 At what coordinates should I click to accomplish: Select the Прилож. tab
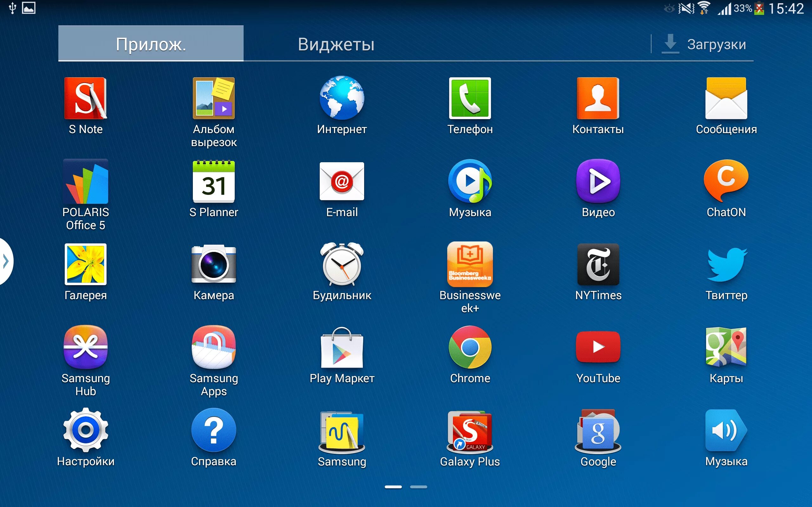pyautogui.click(x=151, y=44)
